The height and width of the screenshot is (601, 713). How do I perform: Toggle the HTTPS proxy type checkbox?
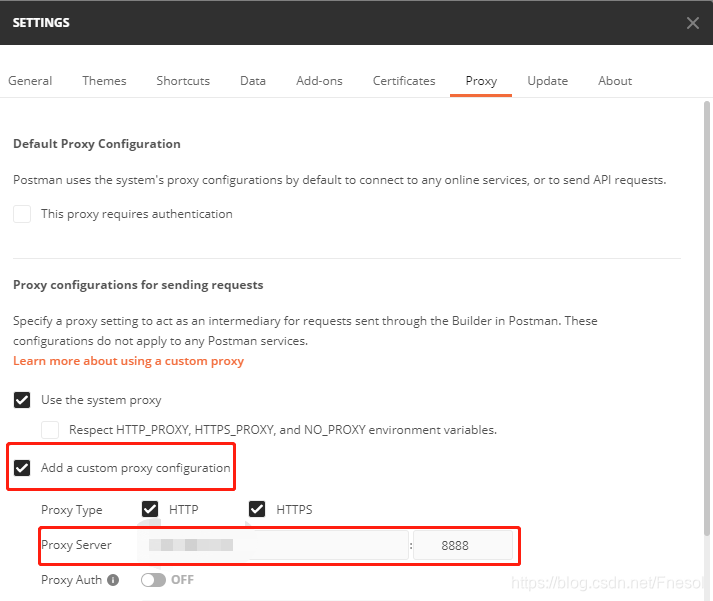tap(257, 509)
